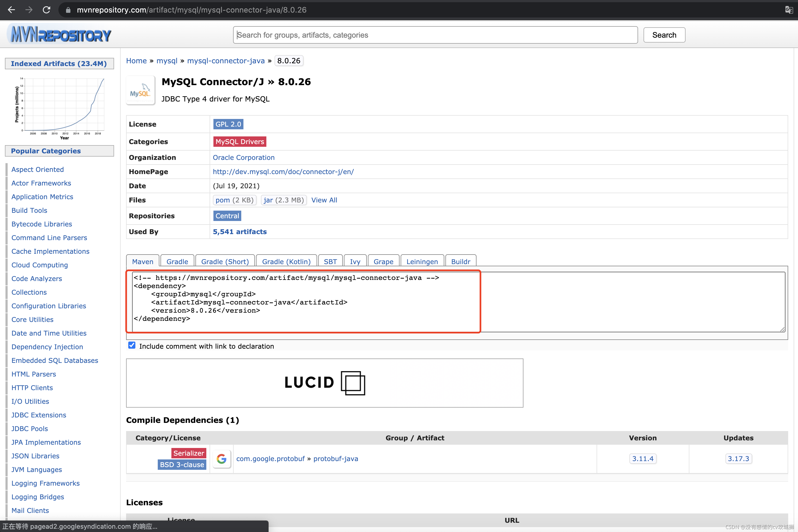Open Embedded SQL Databases category
798x532 pixels.
click(x=55, y=360)
